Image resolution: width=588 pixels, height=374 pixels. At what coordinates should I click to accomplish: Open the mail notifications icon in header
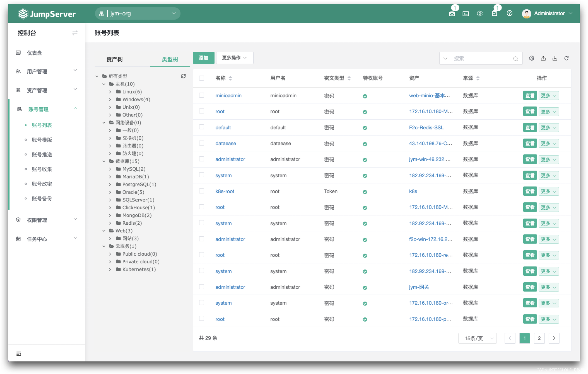coord(452,13)
